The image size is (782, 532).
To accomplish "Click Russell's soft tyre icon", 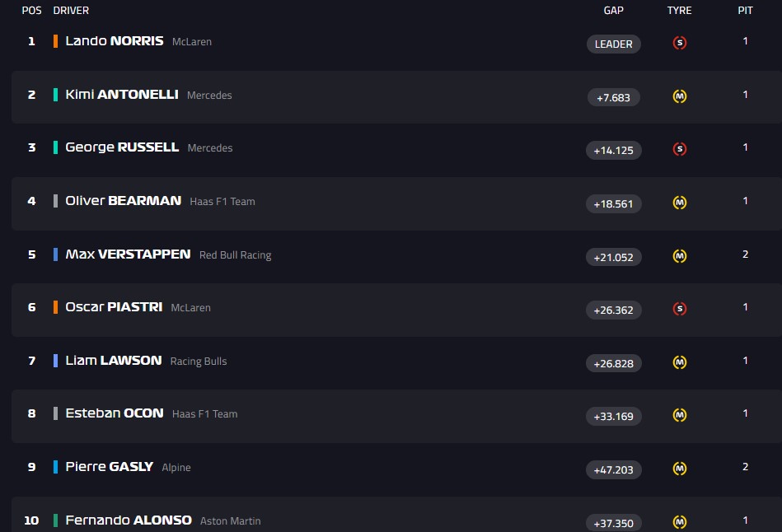I will click(x=680, y=149).
